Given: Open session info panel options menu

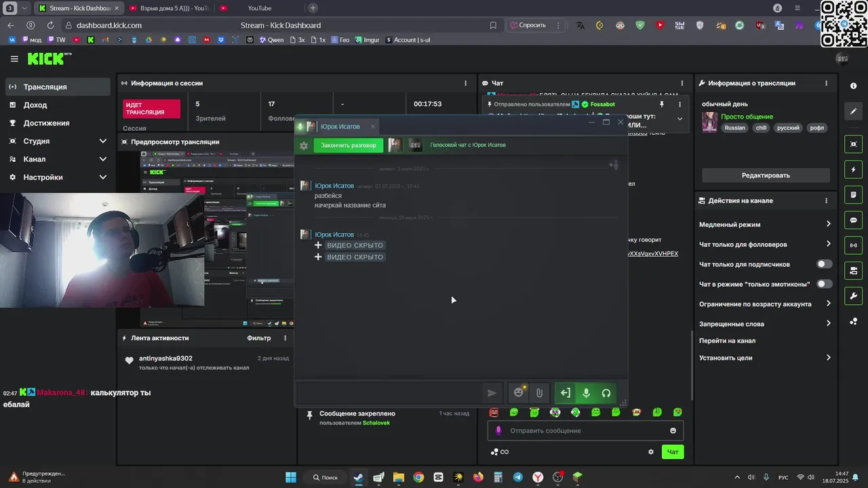Looking at the screenshot, I should coord(465,83).
